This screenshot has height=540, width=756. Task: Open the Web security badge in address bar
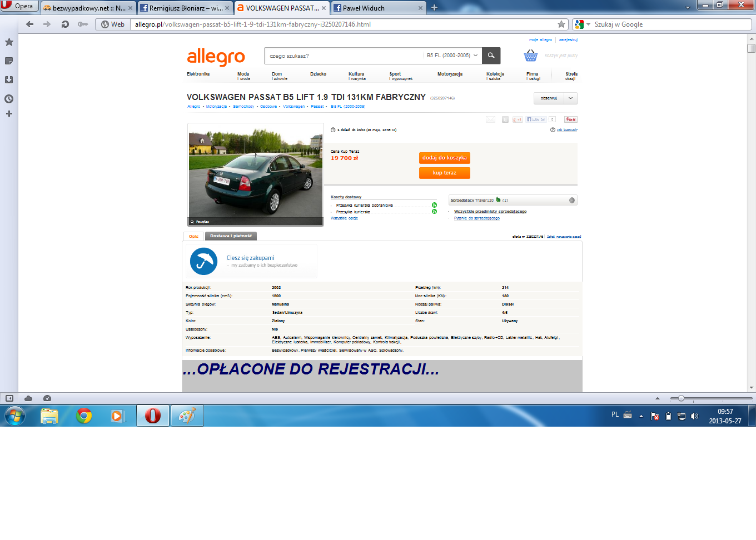coord(113,24)
